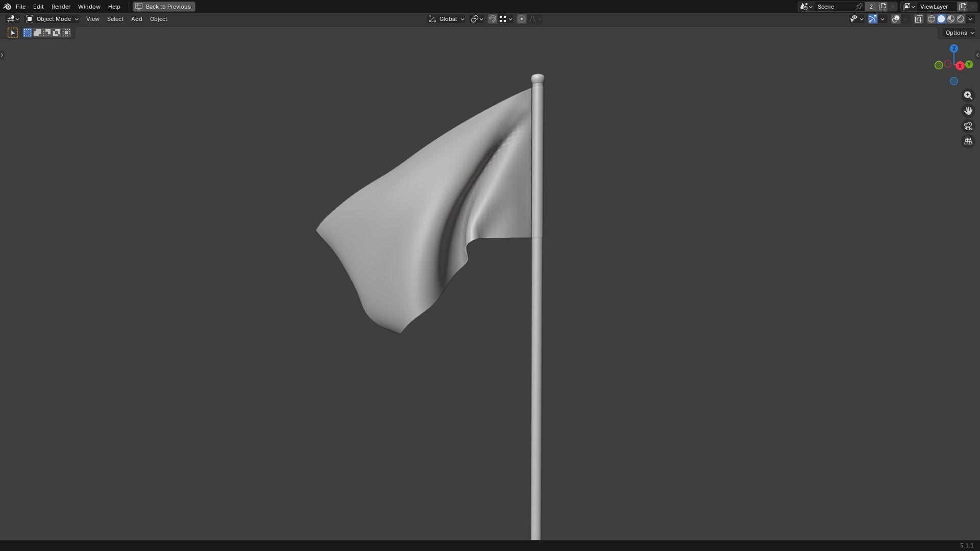Viewport: 980px width, 551px height.
Task: Open the Window menu
Action: click(89, 7)
